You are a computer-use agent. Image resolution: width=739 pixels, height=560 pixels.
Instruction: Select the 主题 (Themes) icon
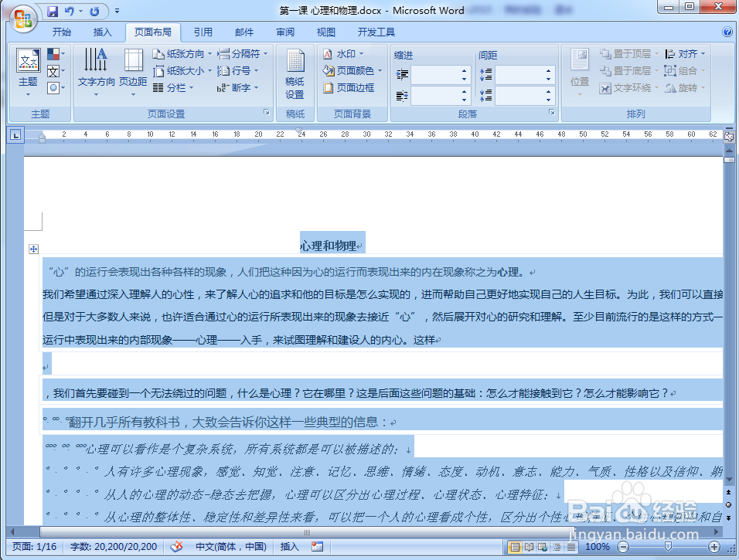tap(27, 66)
